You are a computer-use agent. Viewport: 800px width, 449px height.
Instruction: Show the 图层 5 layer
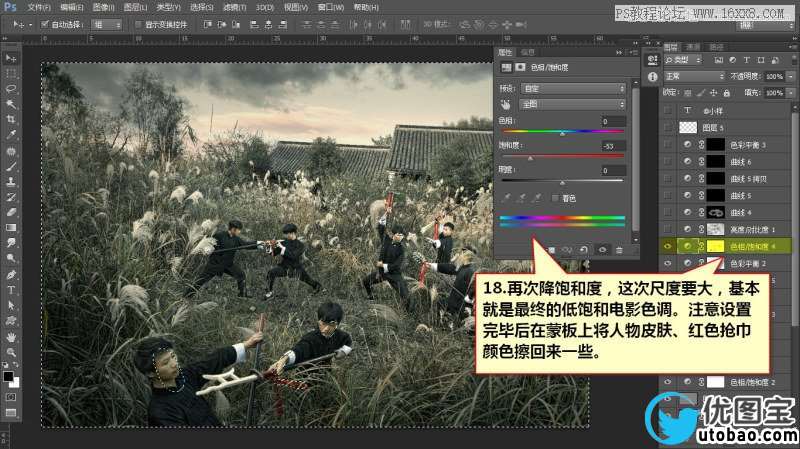tap(667, 128)
